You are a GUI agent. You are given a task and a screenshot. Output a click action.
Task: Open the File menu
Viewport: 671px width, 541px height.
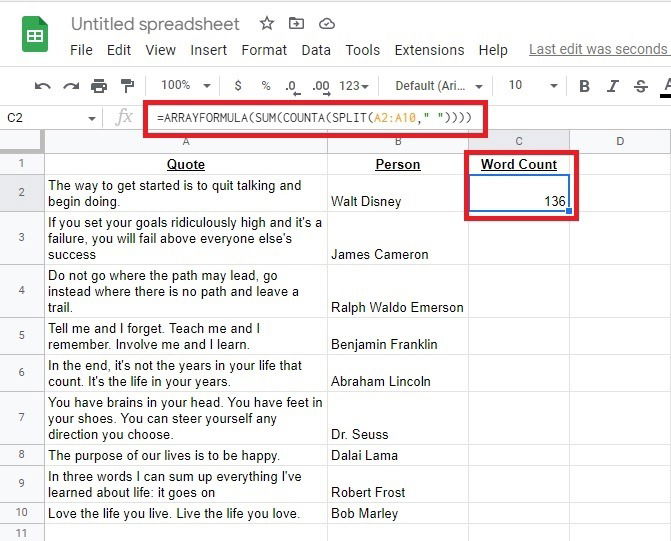pyautogui.click(x=81, y=50)
